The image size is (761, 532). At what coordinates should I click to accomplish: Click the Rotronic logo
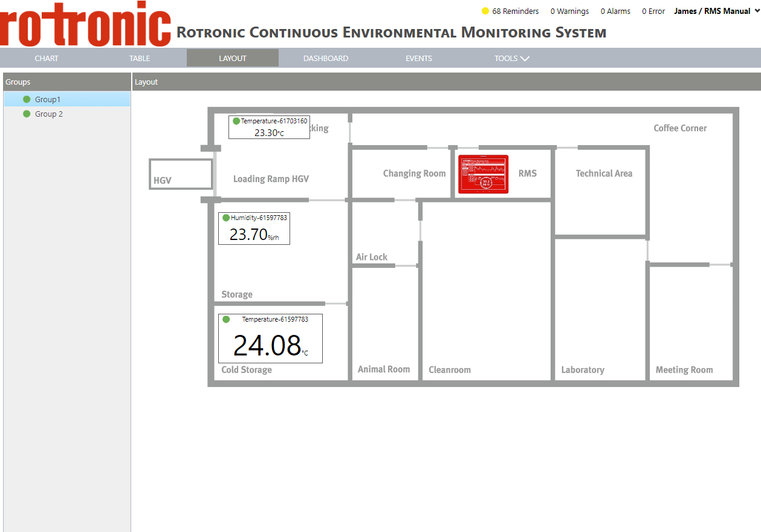[x=85, y=25]
